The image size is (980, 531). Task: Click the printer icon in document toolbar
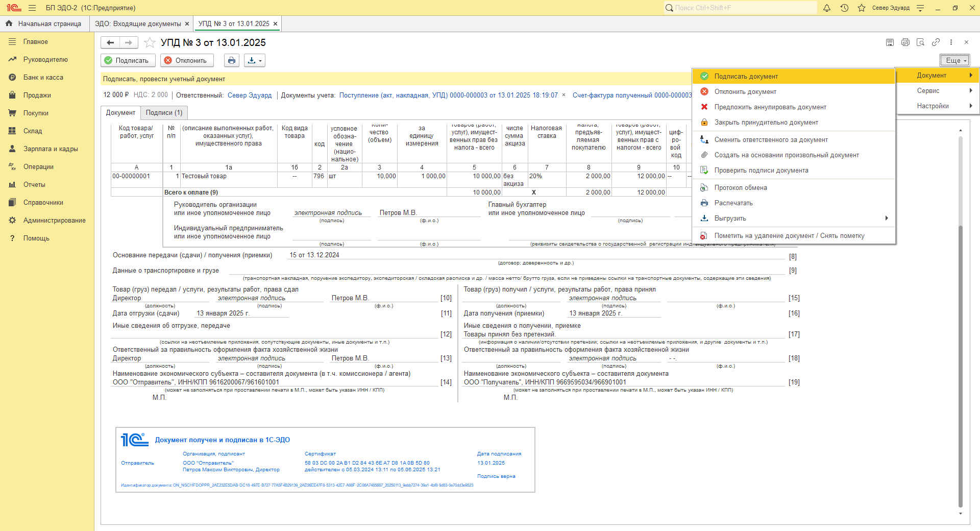[232, 61]
